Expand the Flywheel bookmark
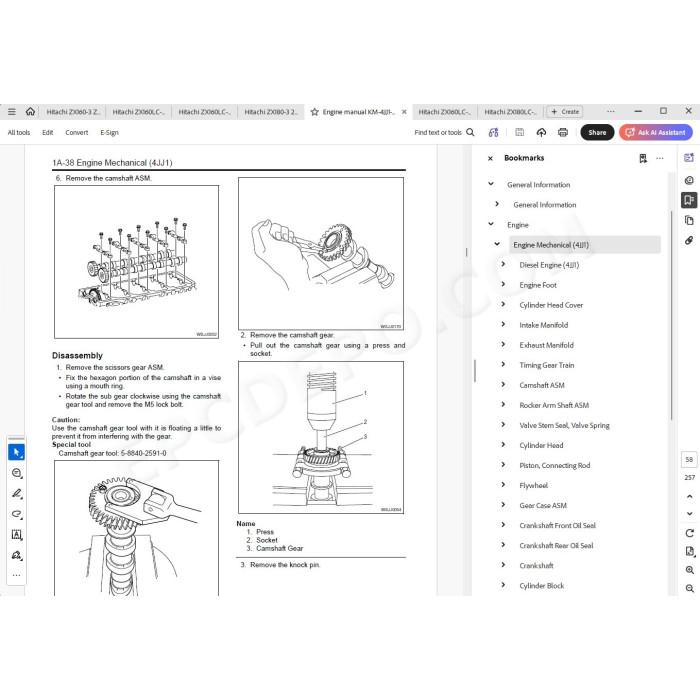The image size is (700, 700). coord(503,484)
